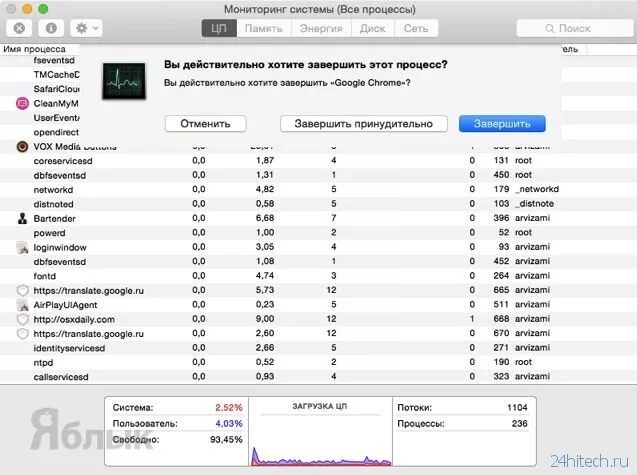This screenshot has width=637, height=475.
Task: Click the _distnote user cell
Action: (x=535, y=204)
